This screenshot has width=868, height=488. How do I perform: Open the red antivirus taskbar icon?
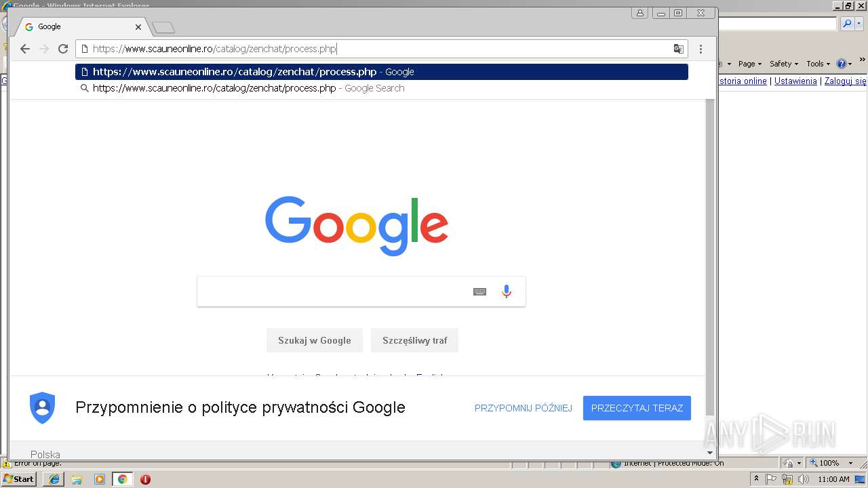pos(145,479)
